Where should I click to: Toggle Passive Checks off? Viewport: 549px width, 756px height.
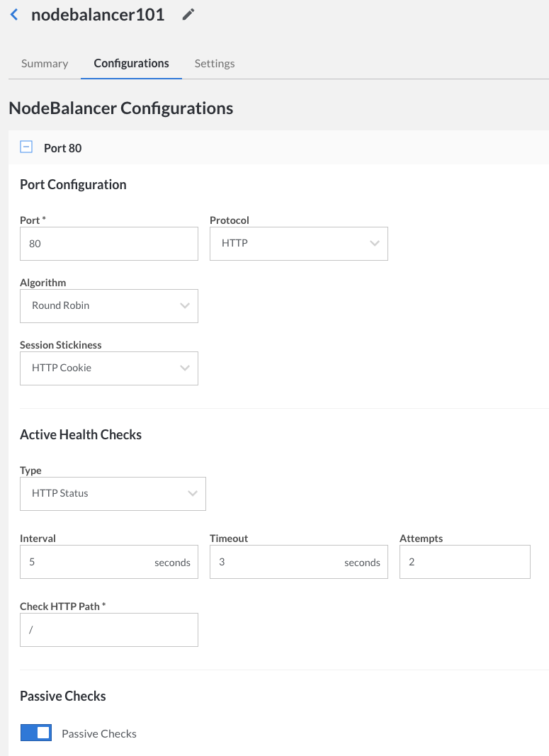(x=36, y=732)
